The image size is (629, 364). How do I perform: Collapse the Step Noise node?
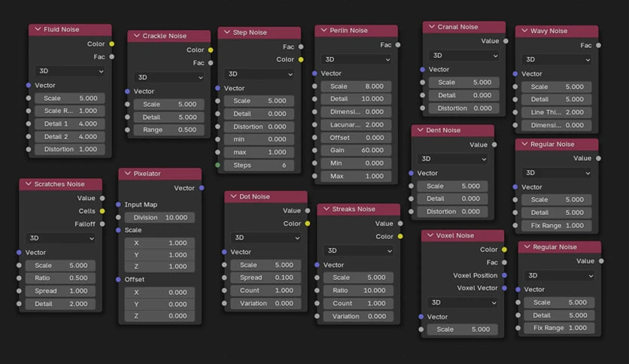pos(227,32)
